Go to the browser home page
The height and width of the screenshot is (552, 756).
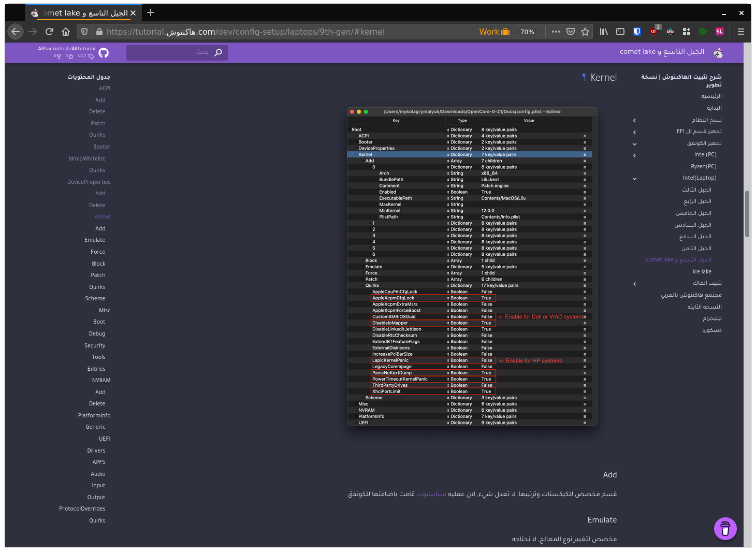66,32
